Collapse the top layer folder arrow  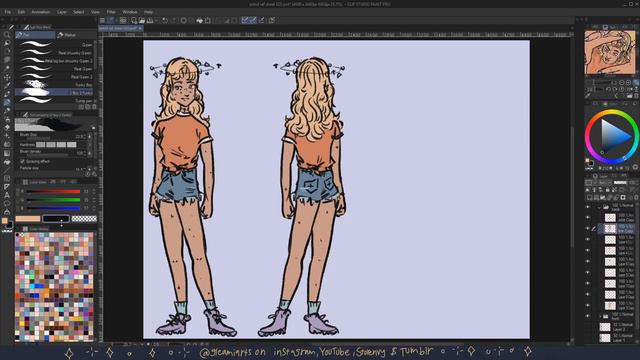600,207
